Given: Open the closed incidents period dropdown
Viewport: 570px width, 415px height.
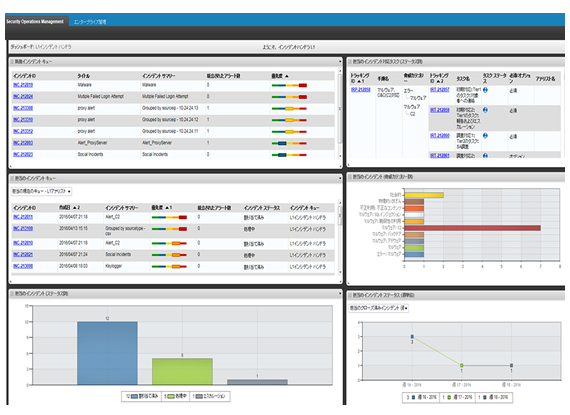Looking at the screenshot, I should [379, 308].
